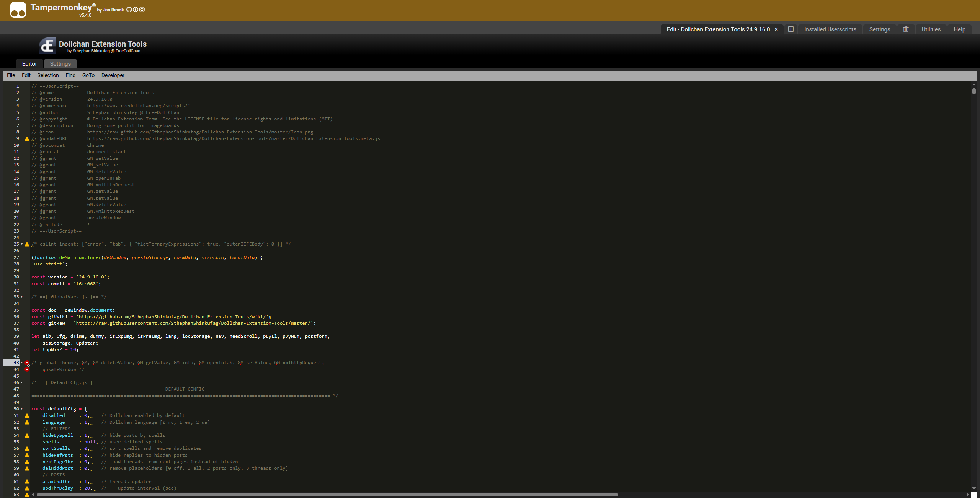Click the warning triangle on line 25
Screen dimensions: 980x498
[27, 244]
